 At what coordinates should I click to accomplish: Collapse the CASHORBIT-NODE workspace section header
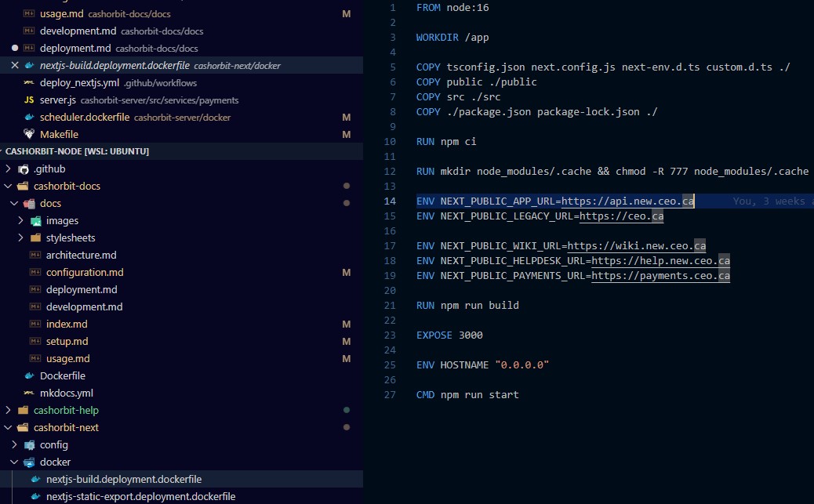[x=77, y=151]
